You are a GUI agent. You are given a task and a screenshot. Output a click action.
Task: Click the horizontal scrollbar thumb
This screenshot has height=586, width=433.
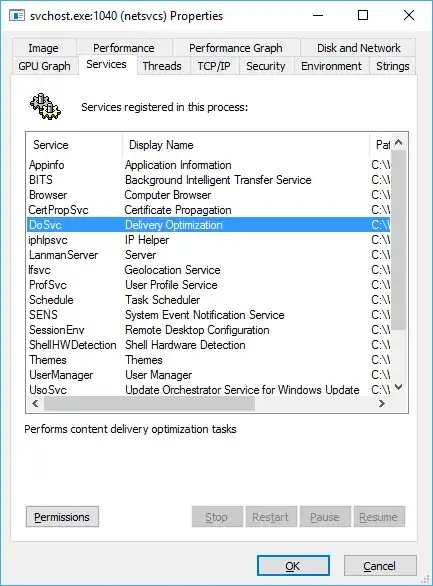(x=149, y=404)
